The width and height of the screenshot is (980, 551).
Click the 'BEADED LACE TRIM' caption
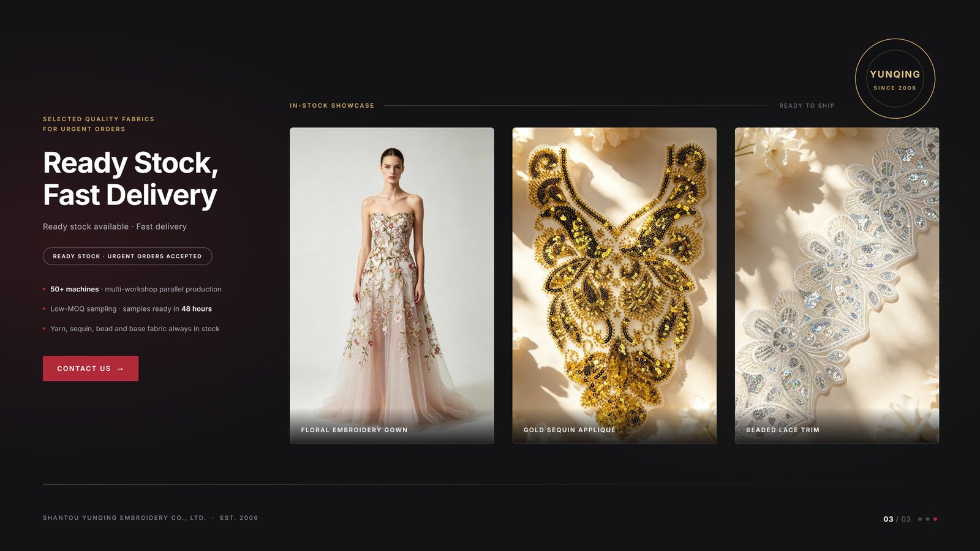783,430
